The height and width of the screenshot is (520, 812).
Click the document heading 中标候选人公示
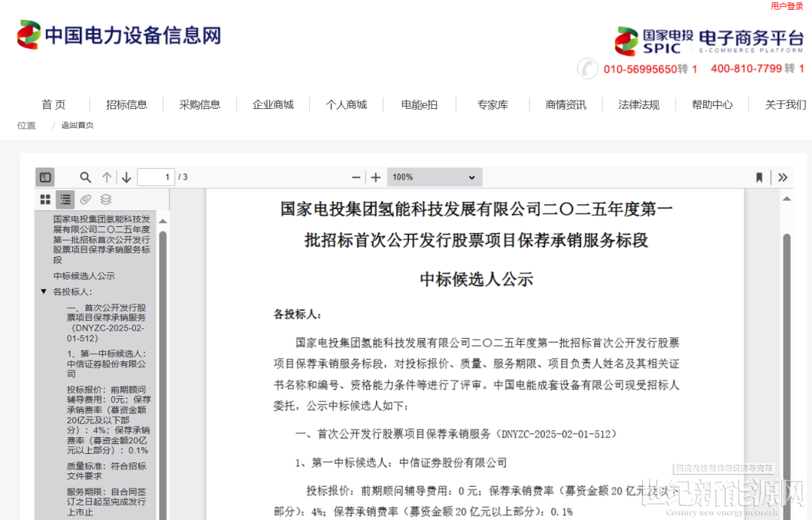click(477, 280)
